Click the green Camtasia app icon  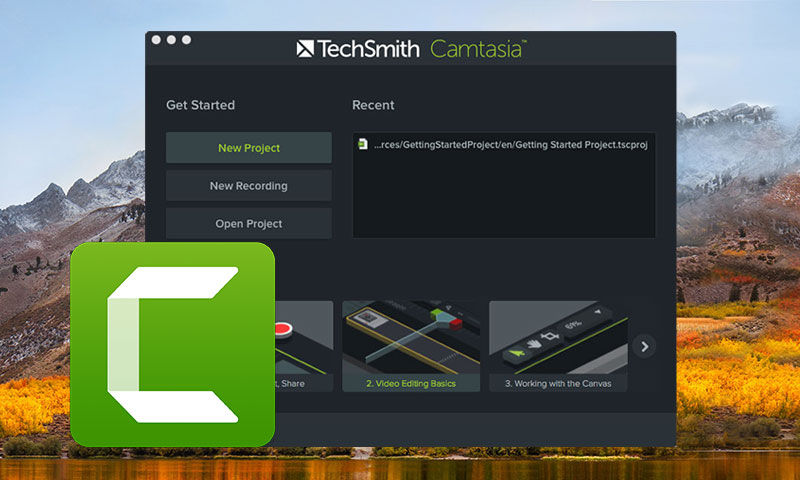click(172, 344)
